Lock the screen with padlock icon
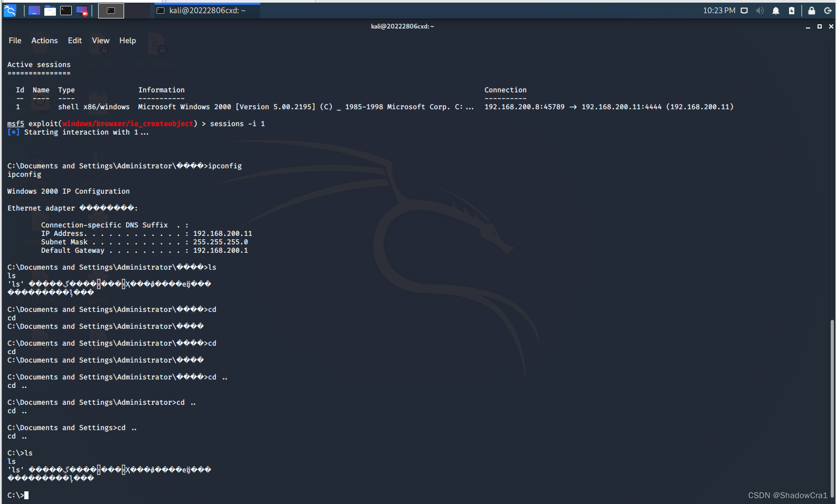 coord(812,11)
